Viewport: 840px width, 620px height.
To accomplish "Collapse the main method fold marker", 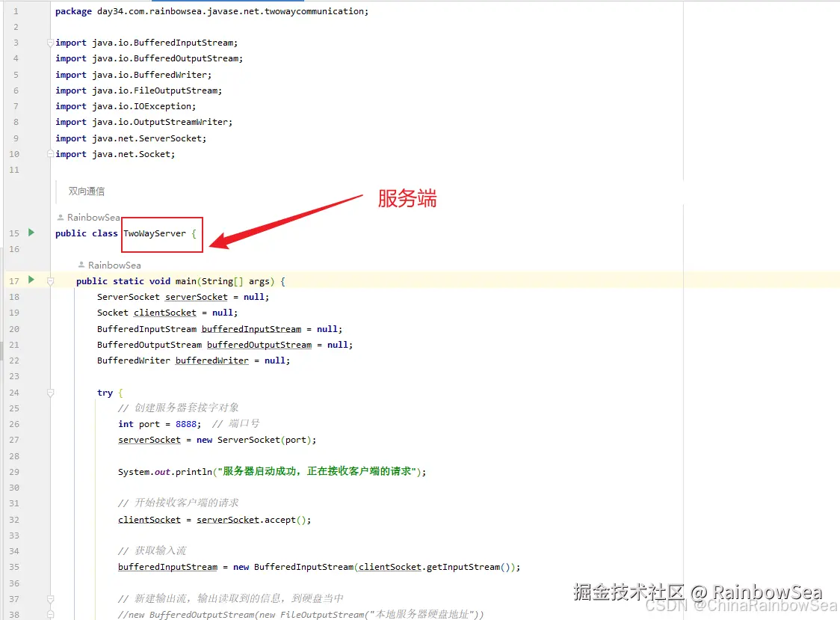I will click(50, 281).
